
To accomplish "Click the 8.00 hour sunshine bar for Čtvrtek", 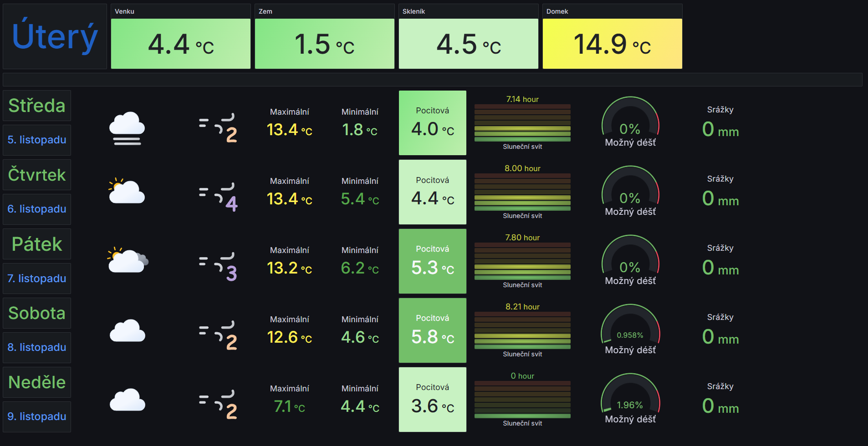I will 522,192.
